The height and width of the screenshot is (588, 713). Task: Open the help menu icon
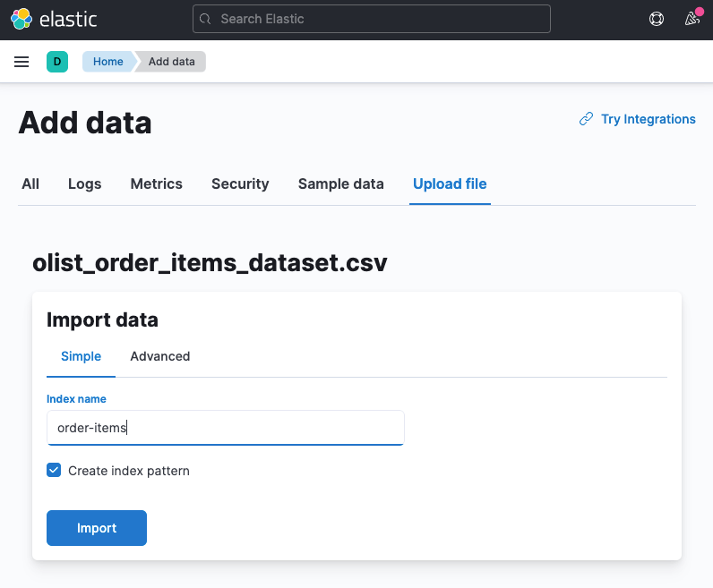(x=657, y=19)
